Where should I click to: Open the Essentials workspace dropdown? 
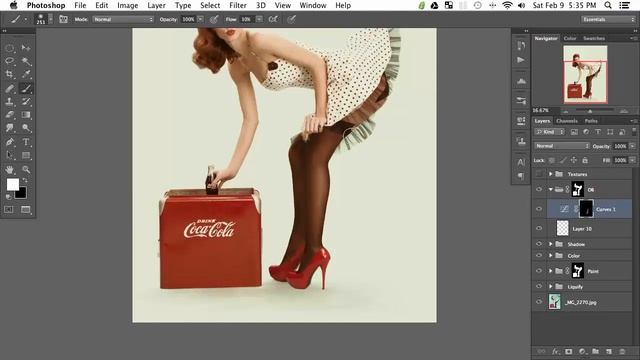pyautogui.click(x=608, y=19)
